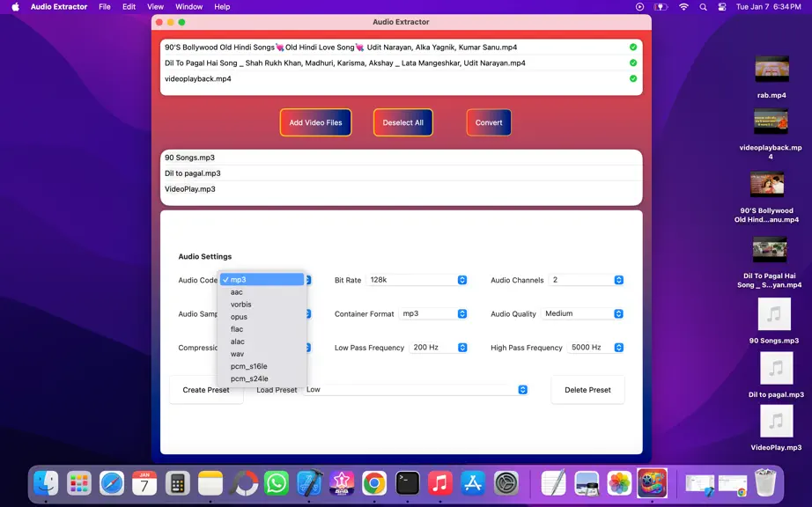Open the File menu
Image resolution: width=812 pixels, height=507 pixels.
105,7
